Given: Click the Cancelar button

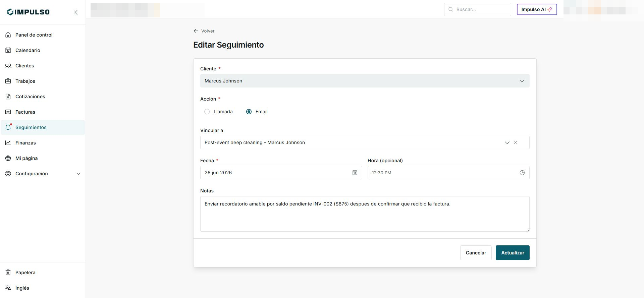Looking at the screenshot, I should 476,253.
